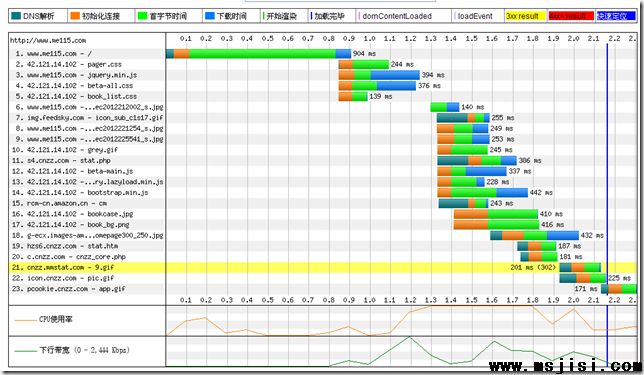Click the loadEvent legend label
This screenshot has width=644, height=375.
[x=474, y=16]
